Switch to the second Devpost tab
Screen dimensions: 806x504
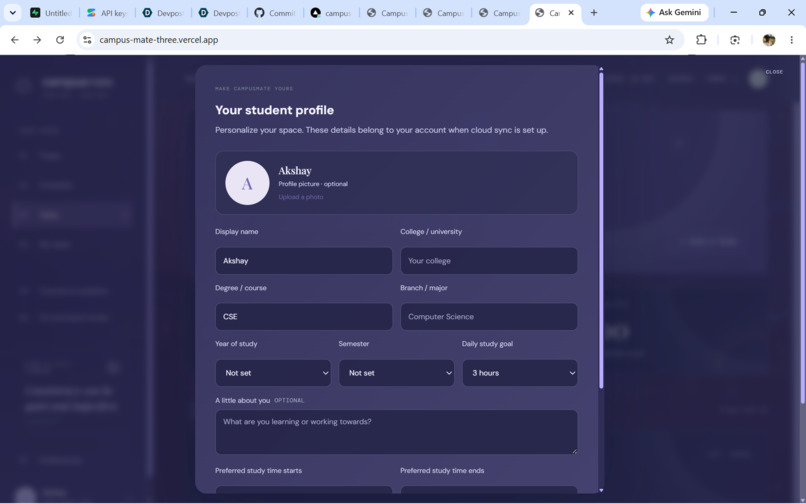tap(219, 13)
